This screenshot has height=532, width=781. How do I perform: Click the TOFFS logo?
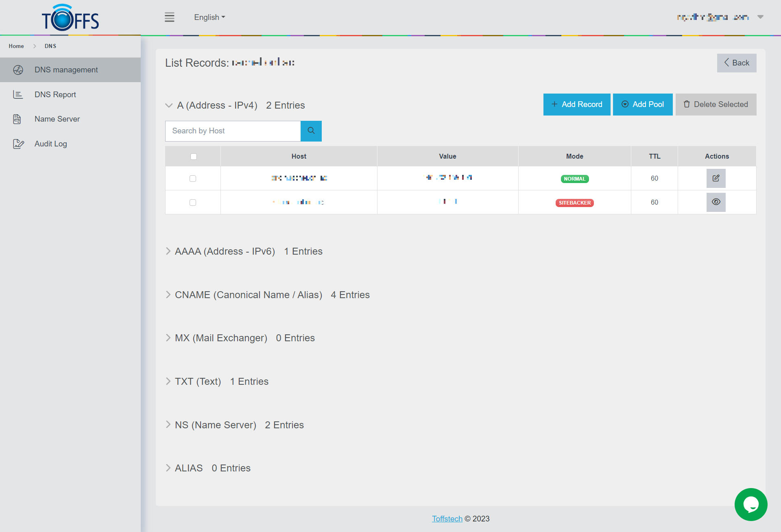click(70, 18)
